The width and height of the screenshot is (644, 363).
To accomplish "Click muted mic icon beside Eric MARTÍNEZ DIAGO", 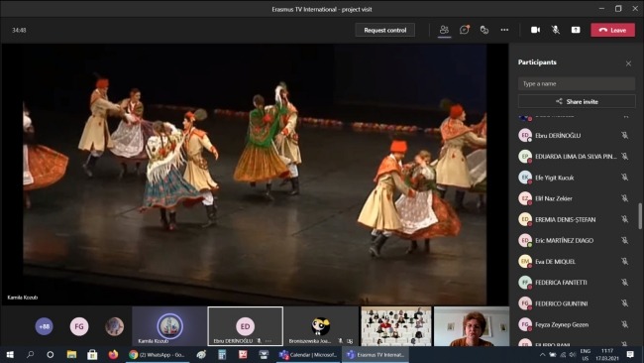I will pos(625,240).
